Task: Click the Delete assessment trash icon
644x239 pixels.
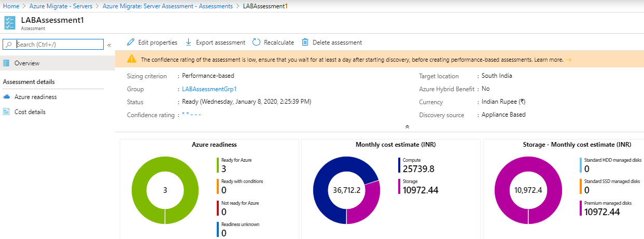Action: pos(305,42)
